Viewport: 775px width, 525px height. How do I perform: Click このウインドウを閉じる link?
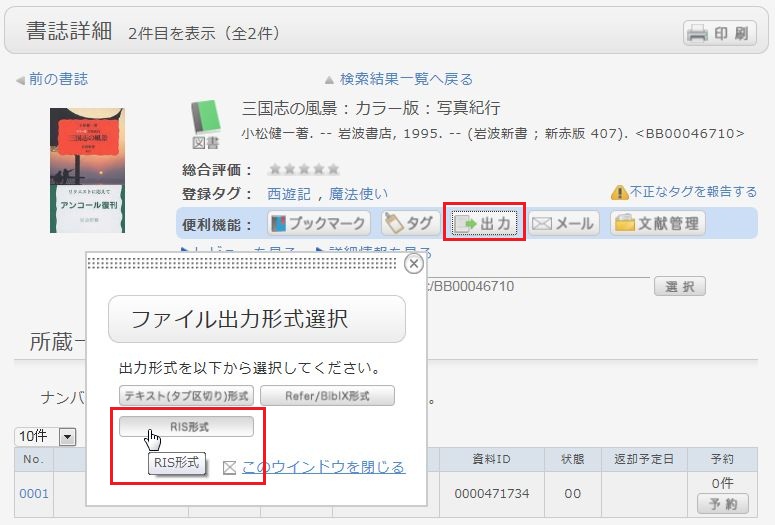click(x=323, y=467)
